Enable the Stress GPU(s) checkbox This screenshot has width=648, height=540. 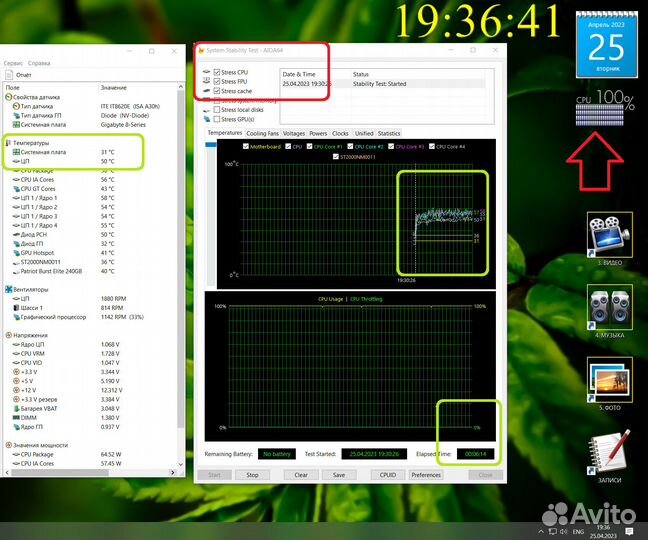point(217,119)
